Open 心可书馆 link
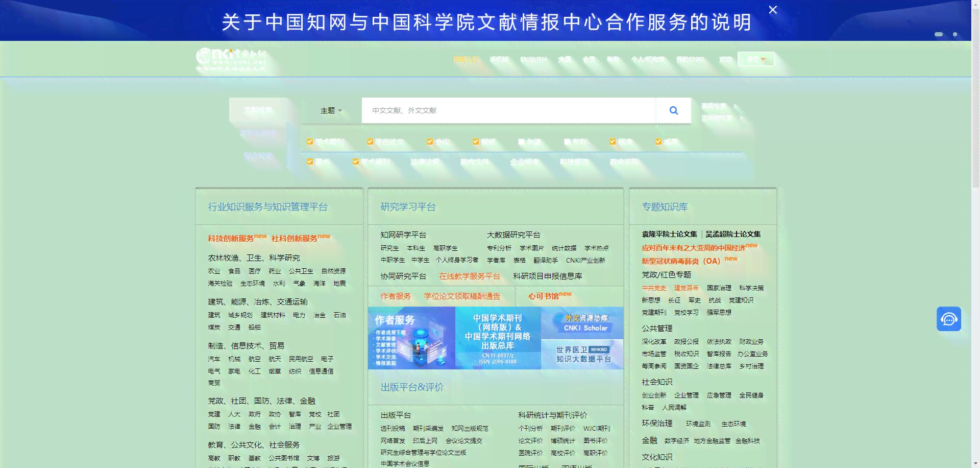This screenshot has height=468, width=980. coord(544,296)
